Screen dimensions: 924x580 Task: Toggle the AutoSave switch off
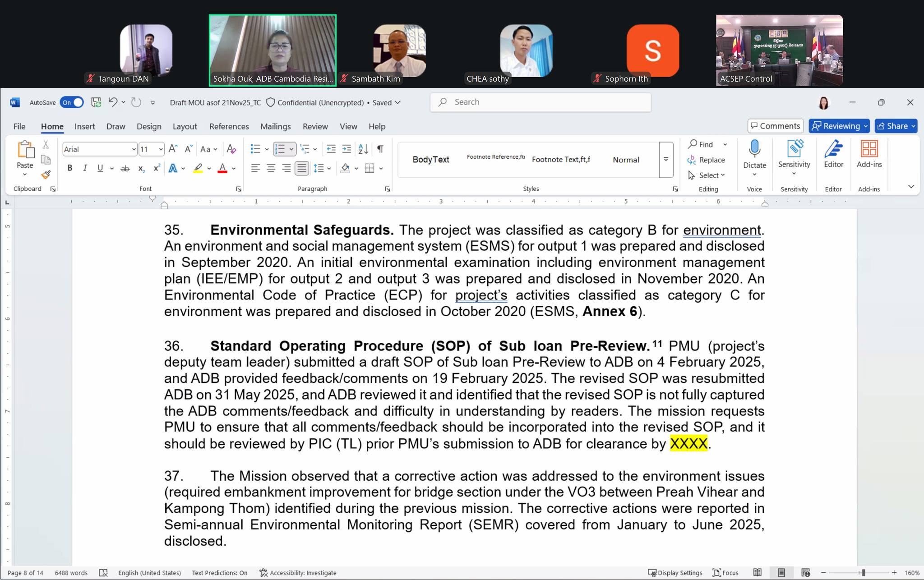click(x=72, y=102)
